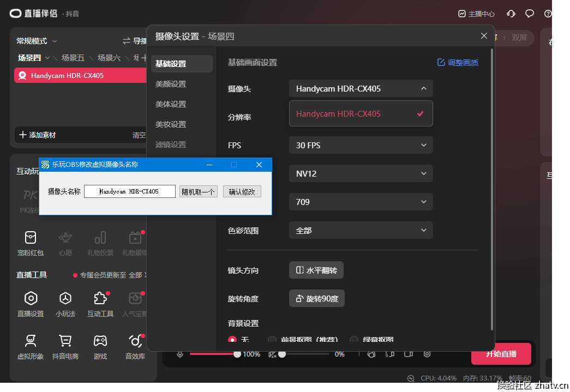Viewport: 570px width, 392px height.
Task: Mute the microphone in the bottom bar
Action: pyautogui.click(x=179, y=354)
